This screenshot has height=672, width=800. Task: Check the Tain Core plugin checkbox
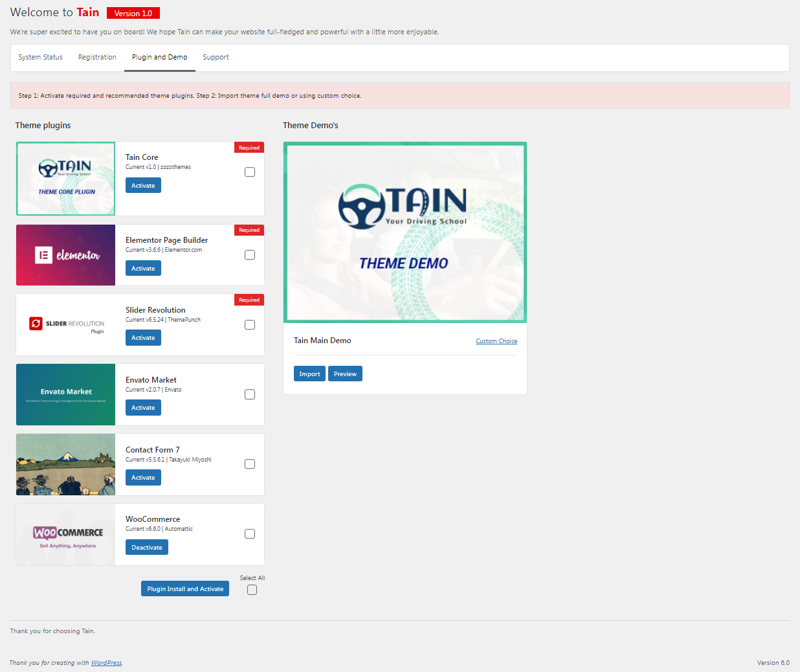point(250,172)
